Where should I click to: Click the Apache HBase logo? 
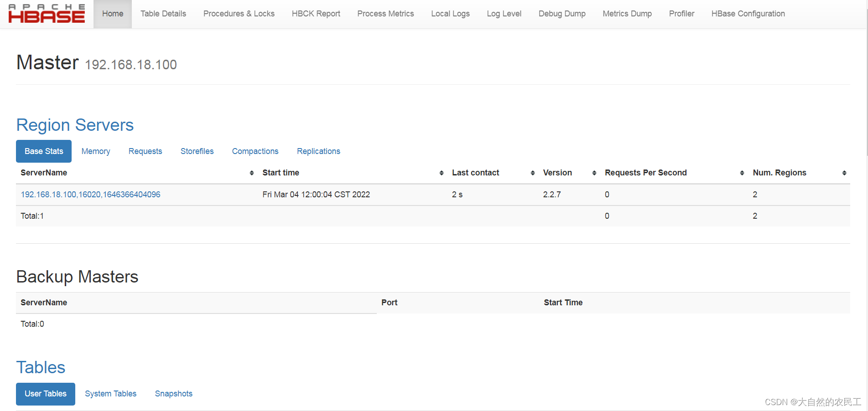[47, 14]
